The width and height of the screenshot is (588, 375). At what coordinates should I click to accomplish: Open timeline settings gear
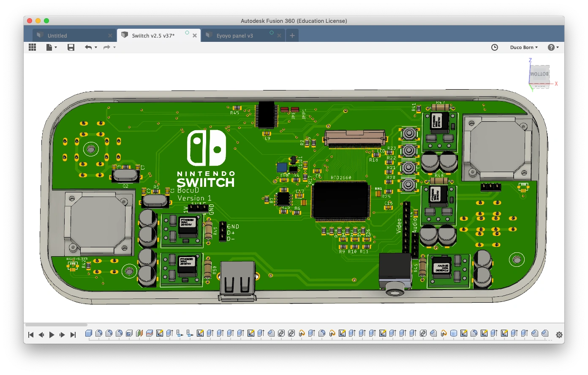559,335
